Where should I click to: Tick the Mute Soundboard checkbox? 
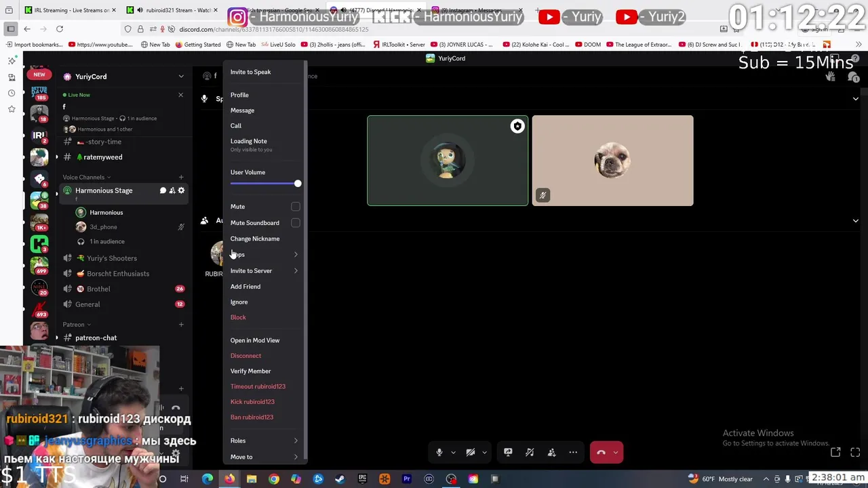click(296, 223)
